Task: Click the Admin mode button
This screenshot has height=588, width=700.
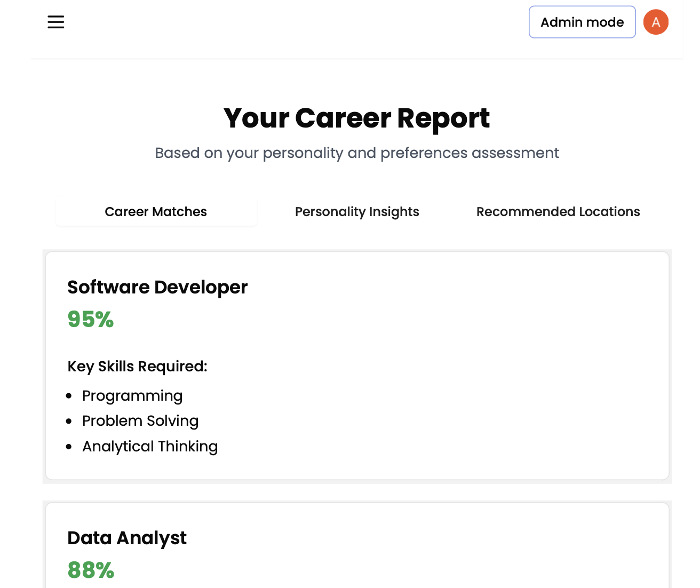Action: pyautogui.click(x=582, y=22)
